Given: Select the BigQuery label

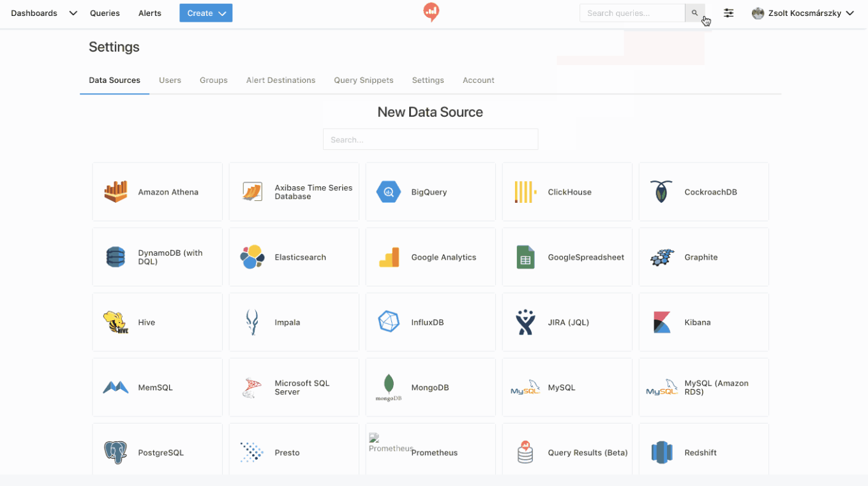Looking at the screenshot, I should point(429,192).
